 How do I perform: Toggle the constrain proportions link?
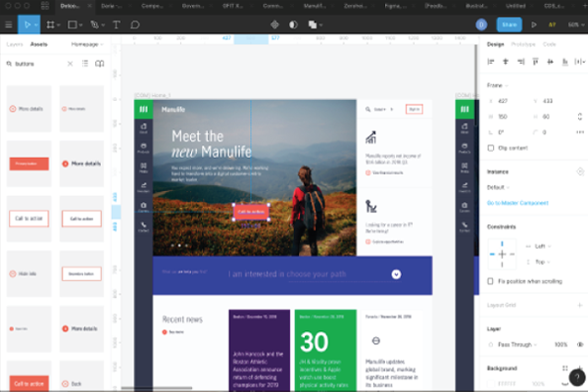click(580, 117)
